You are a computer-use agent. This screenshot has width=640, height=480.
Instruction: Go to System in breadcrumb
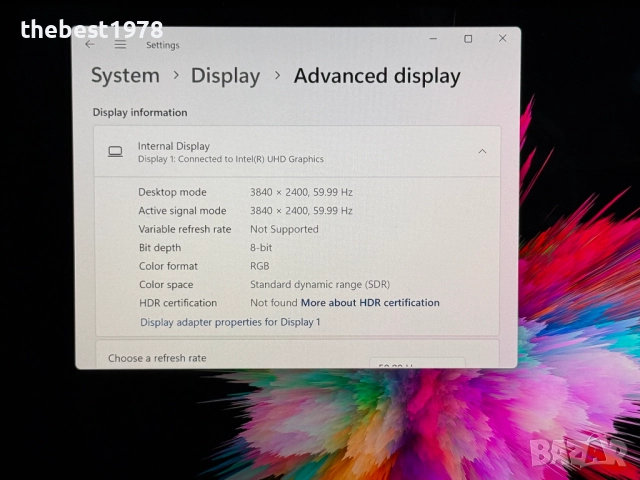point(125,76)
